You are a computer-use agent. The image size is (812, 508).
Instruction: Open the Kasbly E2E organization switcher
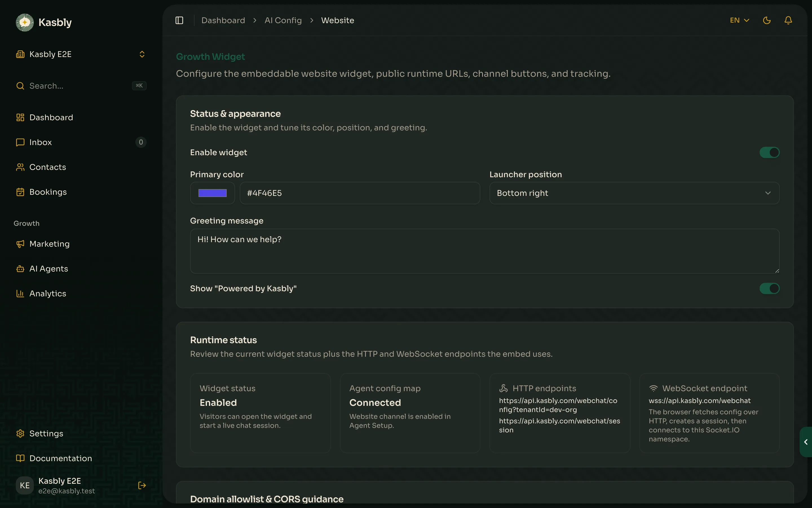pos(81,54)
